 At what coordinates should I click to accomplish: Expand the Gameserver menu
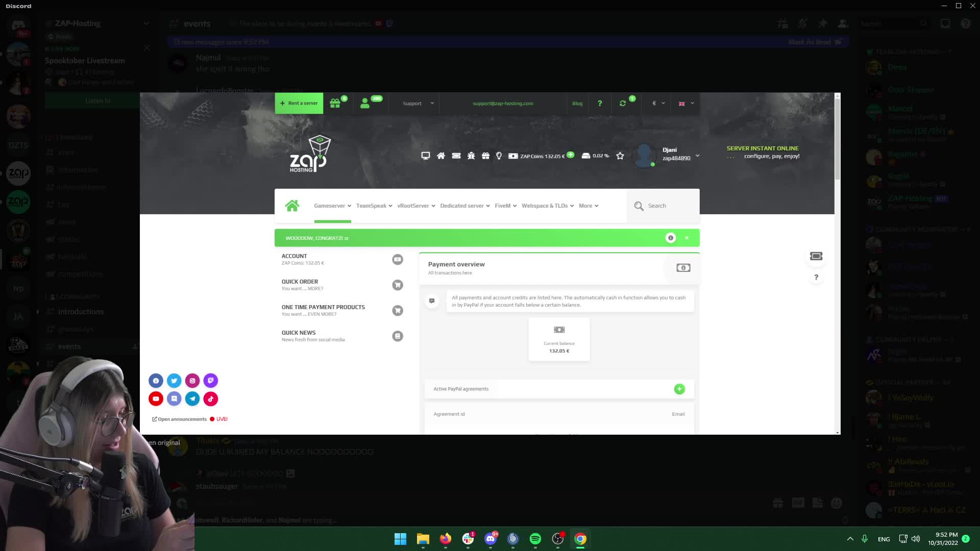(332, 206)
